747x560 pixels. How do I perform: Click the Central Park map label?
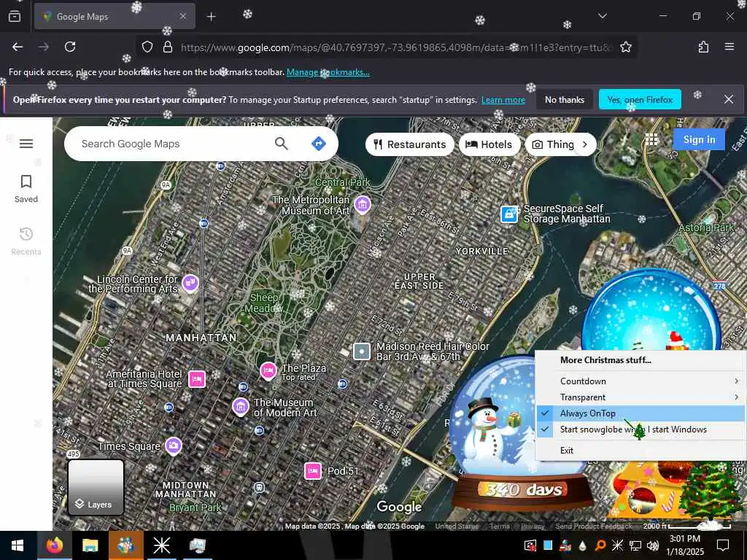(343, 182)
